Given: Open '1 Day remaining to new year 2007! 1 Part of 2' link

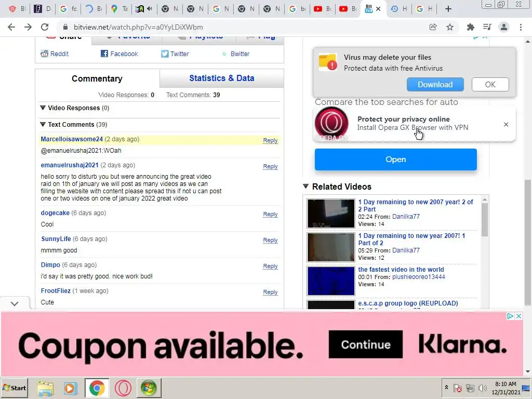Looking at the screenshot, I should (x=411, y=239).
